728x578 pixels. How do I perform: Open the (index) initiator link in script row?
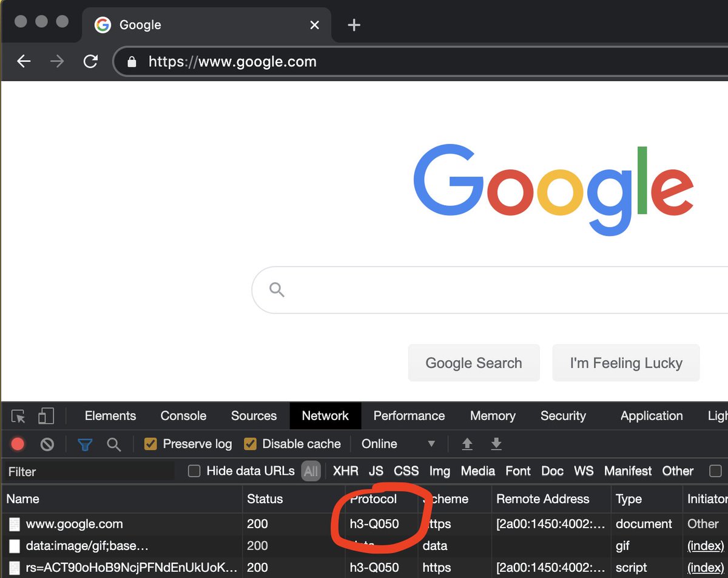[x=705, y=568]
